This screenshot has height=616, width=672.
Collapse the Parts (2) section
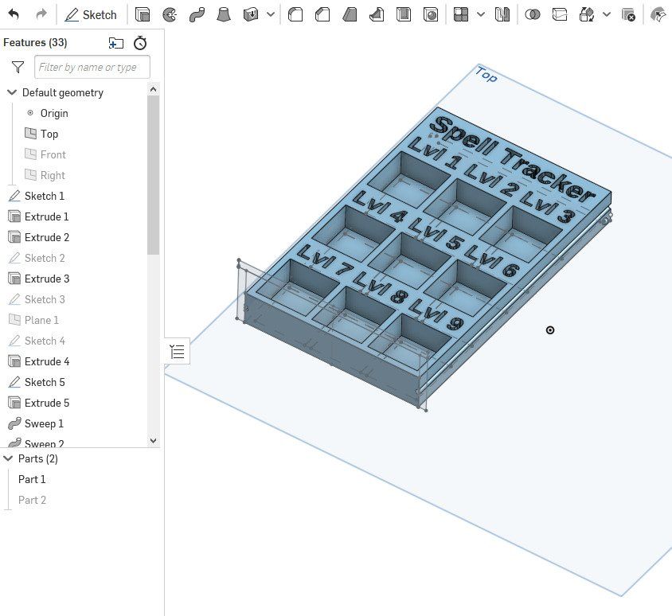[x=9, y=458]
